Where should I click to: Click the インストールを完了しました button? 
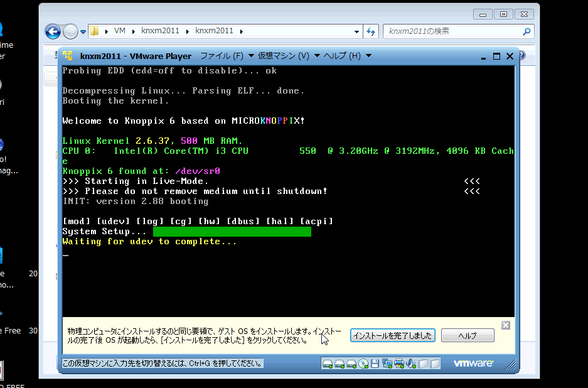(x=393, y=335)
